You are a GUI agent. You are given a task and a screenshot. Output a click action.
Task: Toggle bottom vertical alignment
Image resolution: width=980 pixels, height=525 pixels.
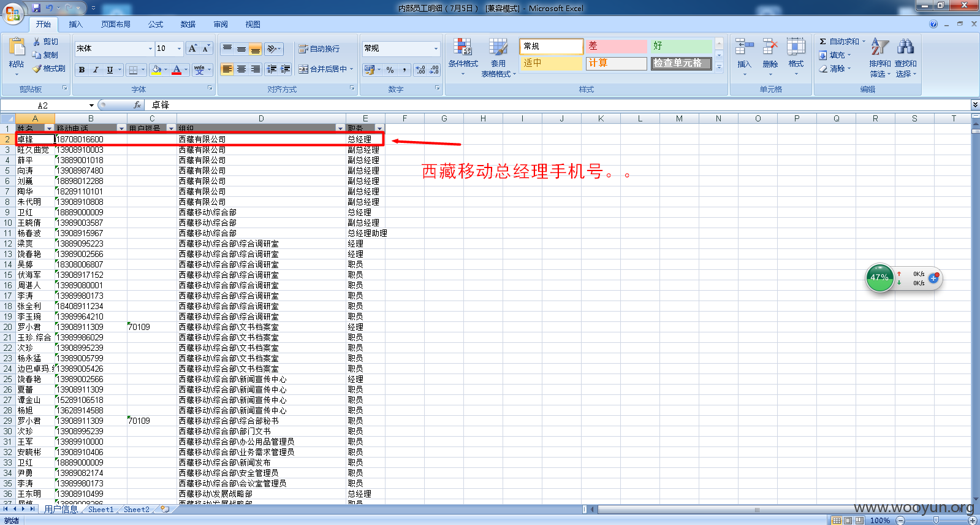coord(256,48)
